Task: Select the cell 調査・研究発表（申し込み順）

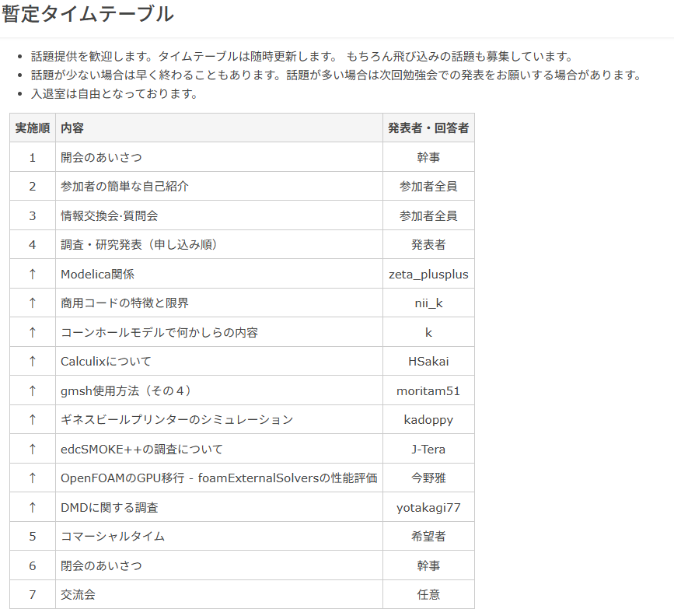Action: click(219, 244)
